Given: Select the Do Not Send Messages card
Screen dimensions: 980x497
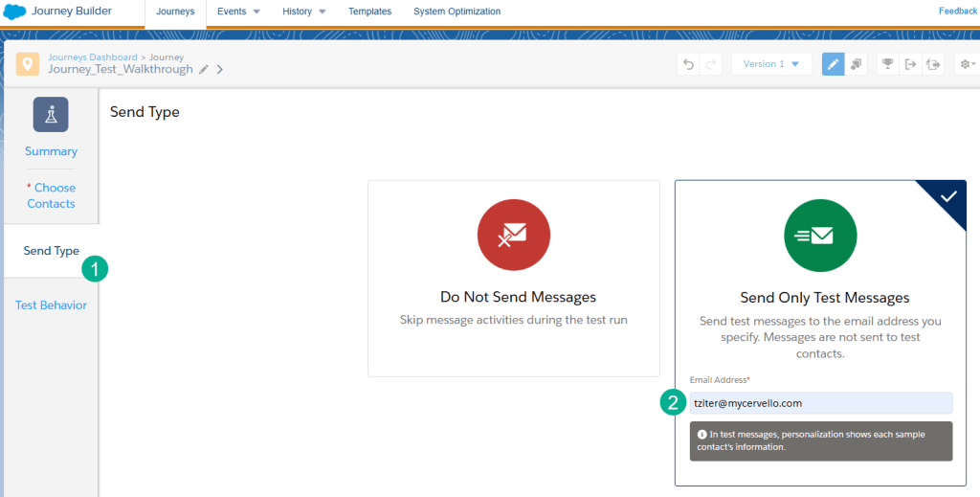Looking at the screenshot, I should coord(513,278).
